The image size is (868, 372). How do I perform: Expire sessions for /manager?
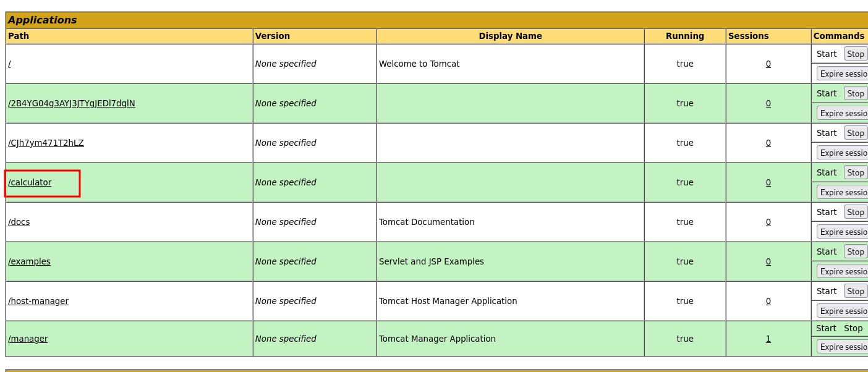pyautogui.click(x=843, y=347)
